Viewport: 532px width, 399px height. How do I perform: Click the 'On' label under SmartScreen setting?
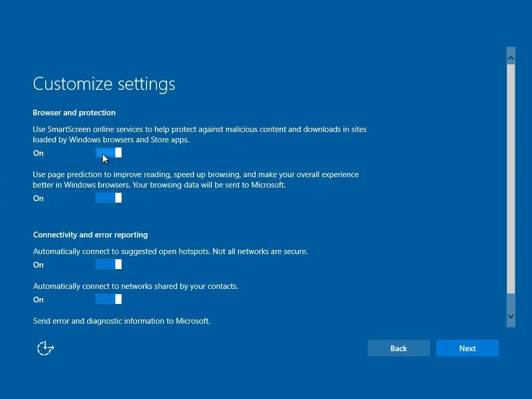click(x=38, y=153)
